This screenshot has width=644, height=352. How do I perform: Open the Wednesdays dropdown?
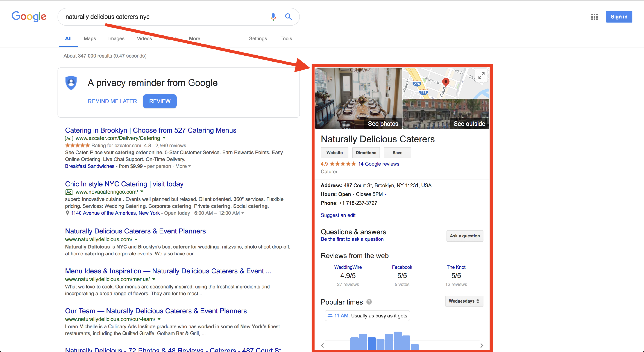coord(464,301)
